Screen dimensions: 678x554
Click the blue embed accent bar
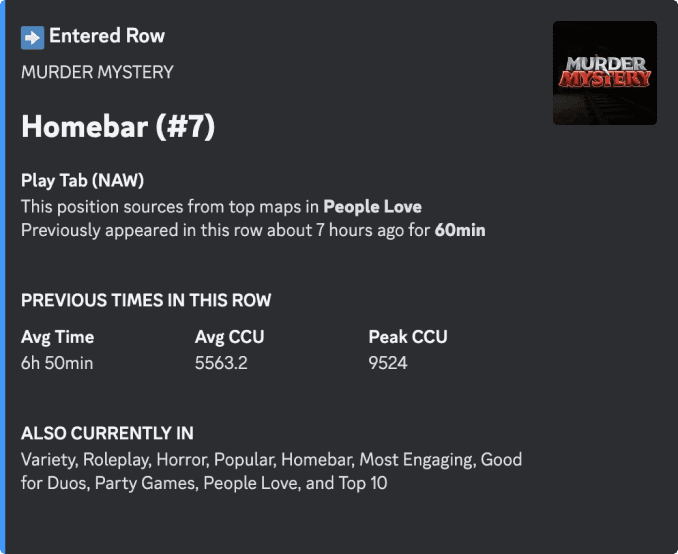(3, 277)
